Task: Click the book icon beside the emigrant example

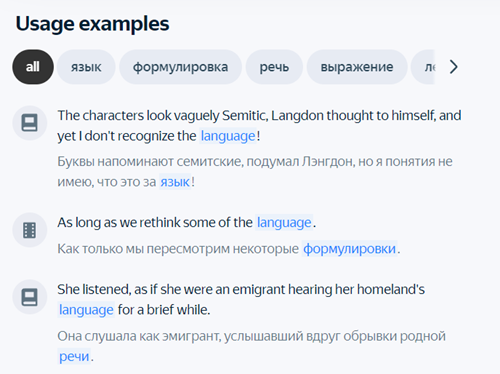Action: coord(30,297)
